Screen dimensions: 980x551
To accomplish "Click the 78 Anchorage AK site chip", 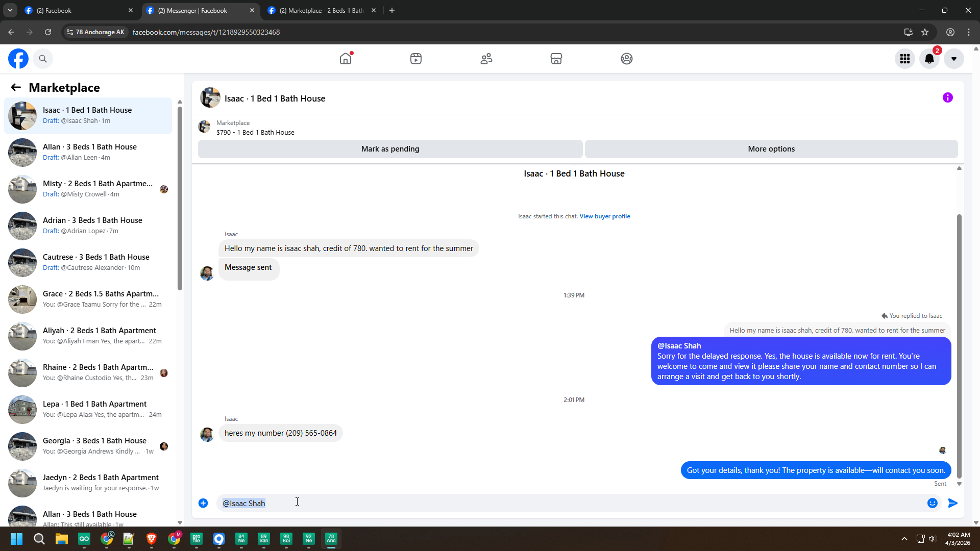I will point(95,32).
